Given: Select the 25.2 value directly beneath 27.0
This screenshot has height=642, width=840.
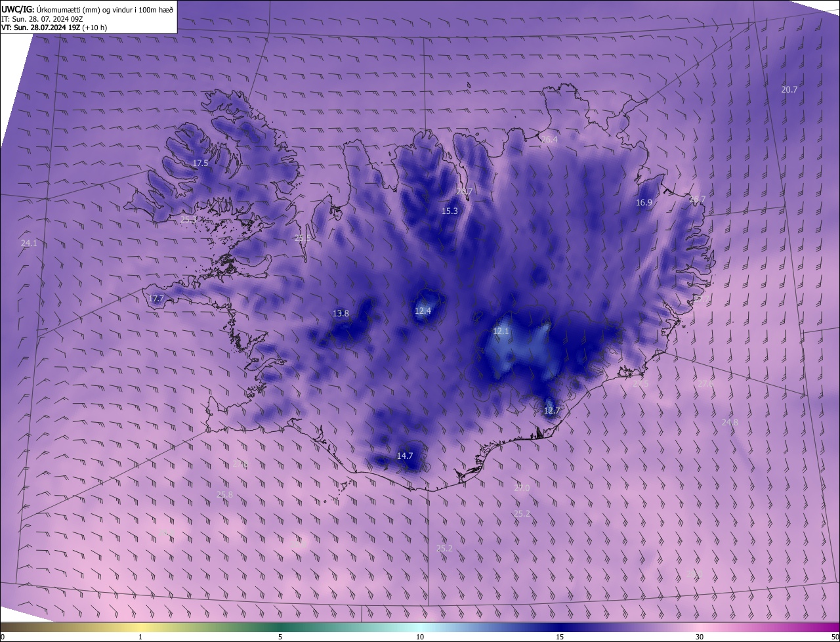Looking at the screenshot, I should 522,513.
